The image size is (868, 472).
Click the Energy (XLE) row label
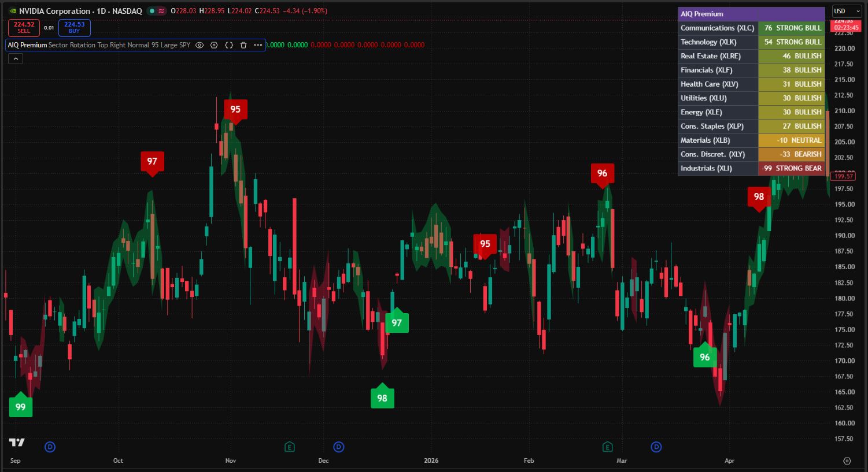coord(701,112)
